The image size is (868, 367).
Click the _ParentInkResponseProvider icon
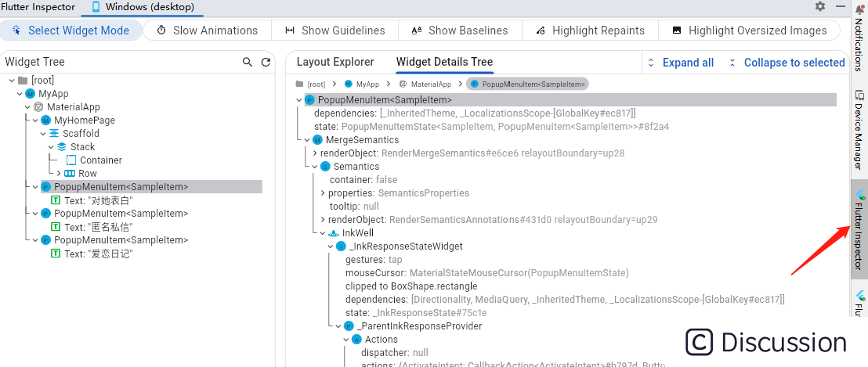[x=348, y=326]
